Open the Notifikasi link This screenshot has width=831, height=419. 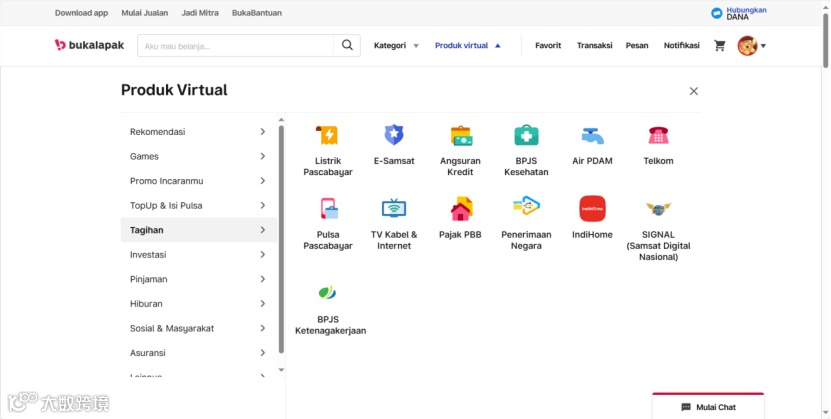[x=682, y=46]
